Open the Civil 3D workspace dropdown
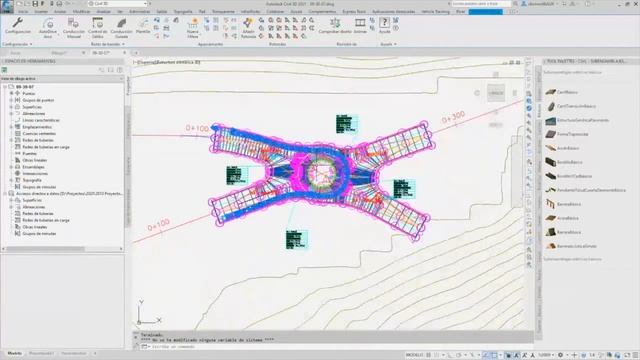The width and height of the screenshot is (640, 360). [x=118, y=4]
